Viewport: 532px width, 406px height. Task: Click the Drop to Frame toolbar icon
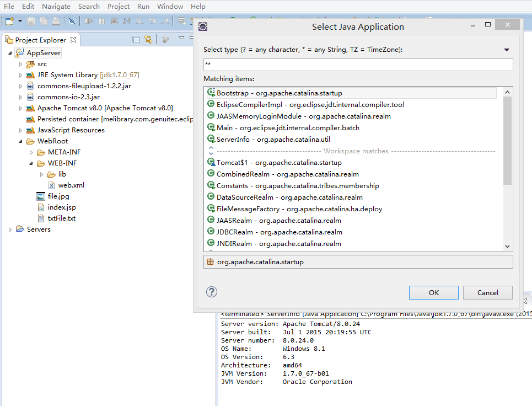(182, 21)
